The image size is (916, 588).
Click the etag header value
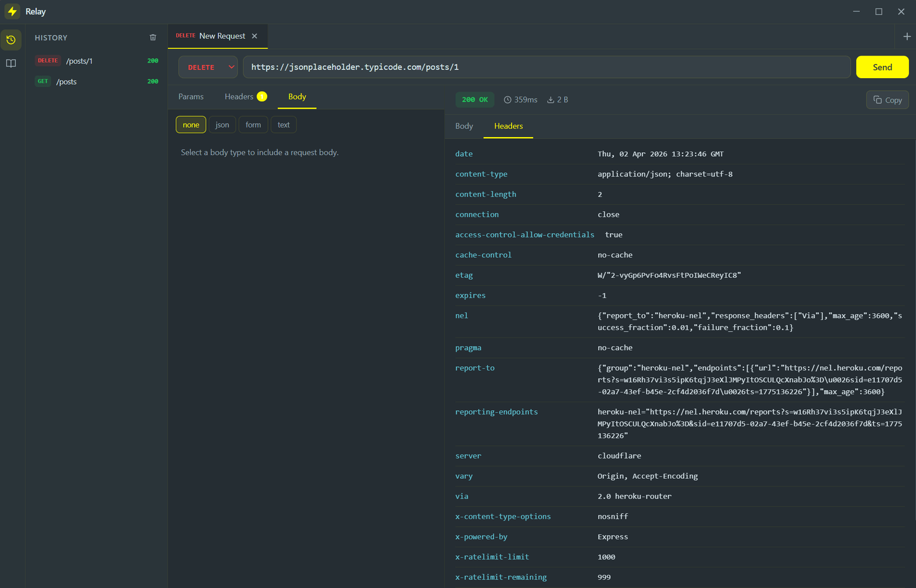[669, 276]
